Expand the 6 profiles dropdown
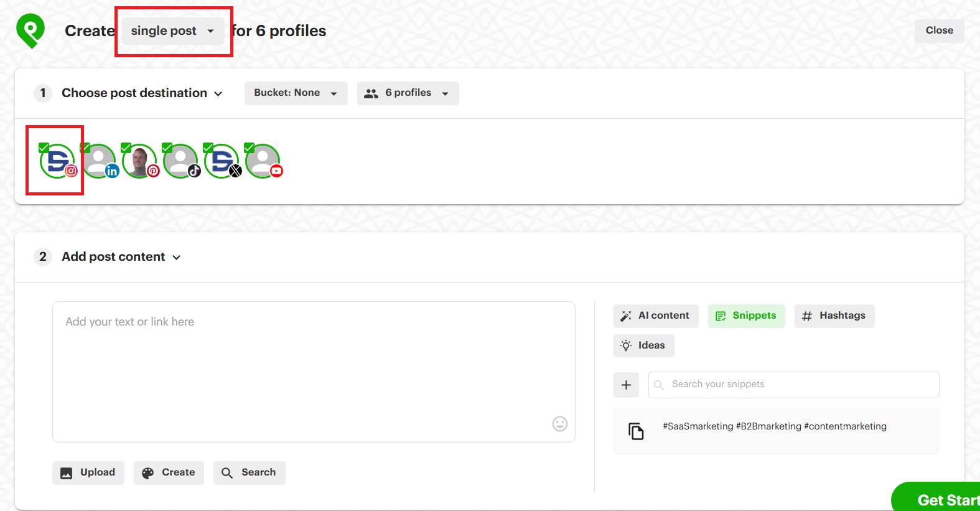980x511 pixels. 408,93
